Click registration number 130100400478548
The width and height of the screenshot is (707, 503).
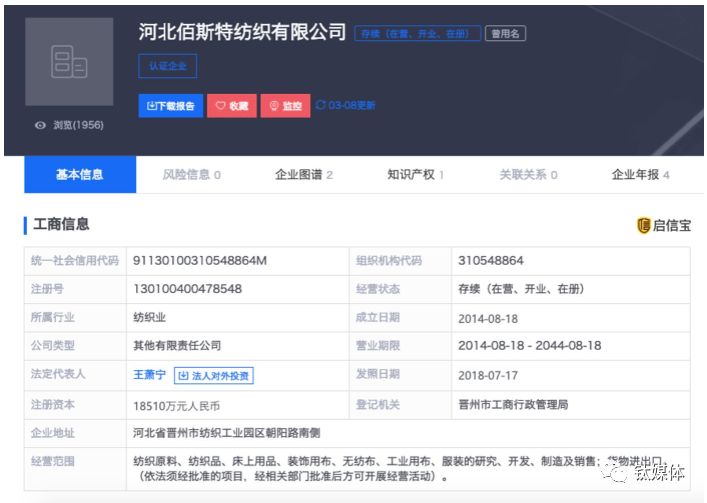pos(188,289)
